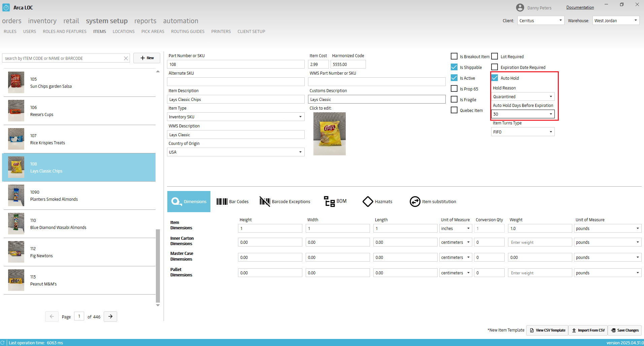This screenshot has width=644, height=346.
Task: Check the Quebec Item checkbox
Action: pyautogui.click(x=454, y=110)
